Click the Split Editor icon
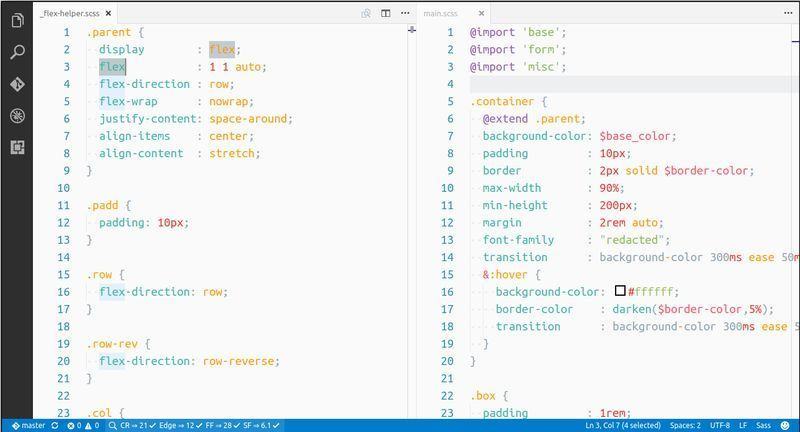800x432 pixels. (386, 13)
